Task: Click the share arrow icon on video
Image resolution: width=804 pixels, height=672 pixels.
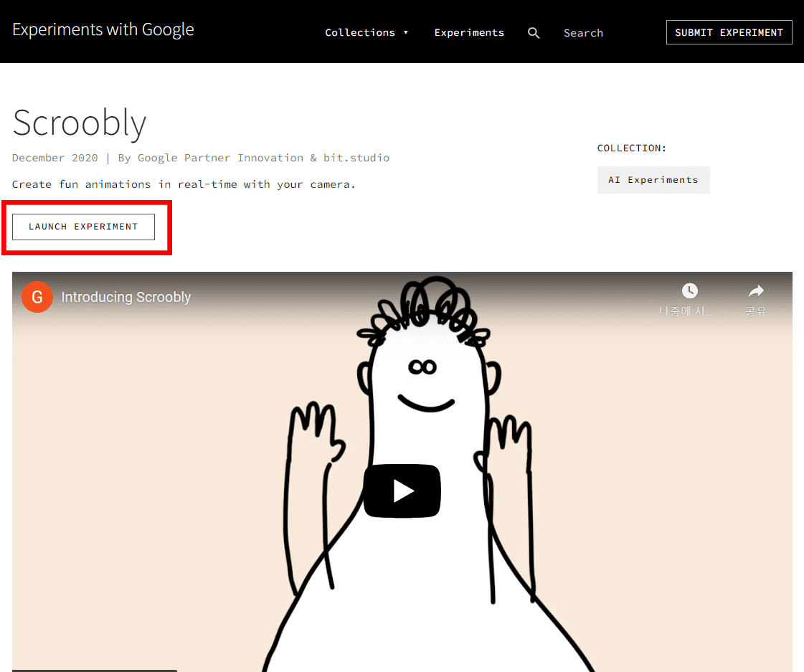Action: tap(756, 291)
